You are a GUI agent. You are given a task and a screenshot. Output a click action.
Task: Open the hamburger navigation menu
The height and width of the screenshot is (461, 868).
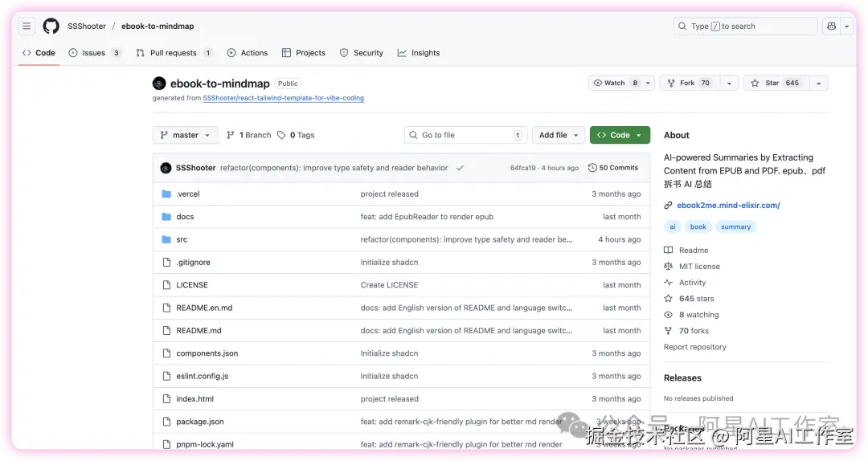click(x=27, y=26)
